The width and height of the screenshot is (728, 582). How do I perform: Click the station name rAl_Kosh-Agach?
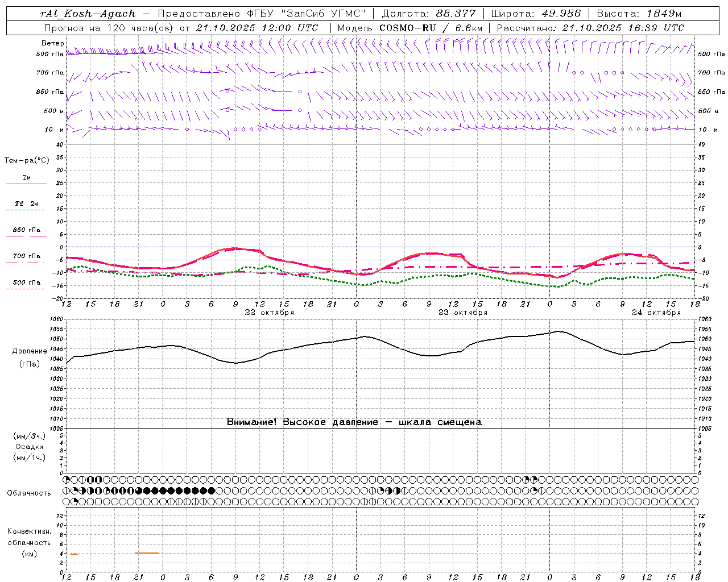coord(88,14)
